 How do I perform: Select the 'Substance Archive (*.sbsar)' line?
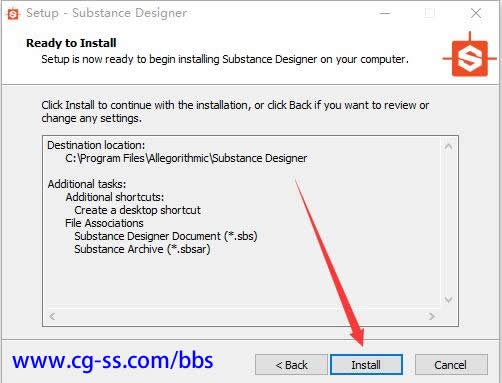(142, 249)
